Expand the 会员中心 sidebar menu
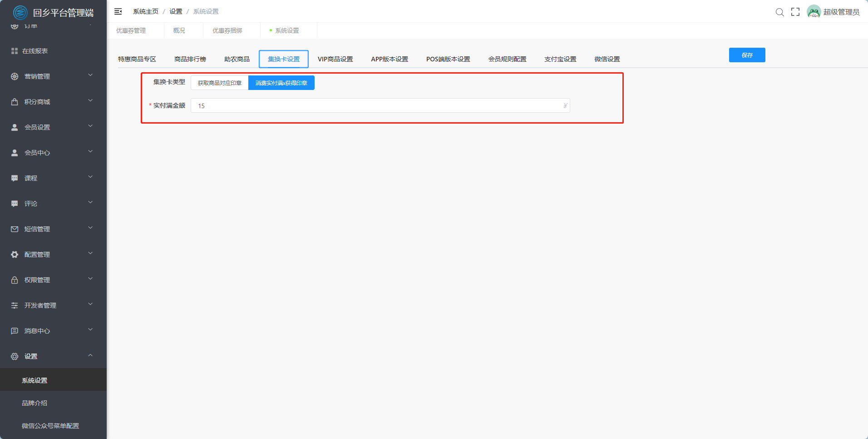 [x=53, y=153]
